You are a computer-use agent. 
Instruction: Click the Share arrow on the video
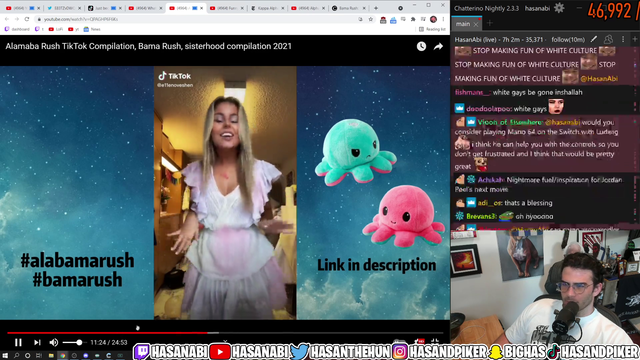pos(438,47)
